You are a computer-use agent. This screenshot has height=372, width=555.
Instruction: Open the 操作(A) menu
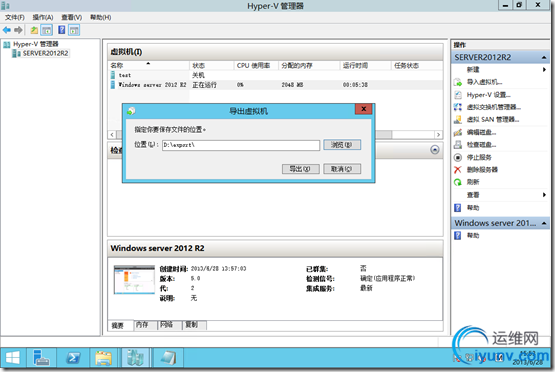(43, 17)
